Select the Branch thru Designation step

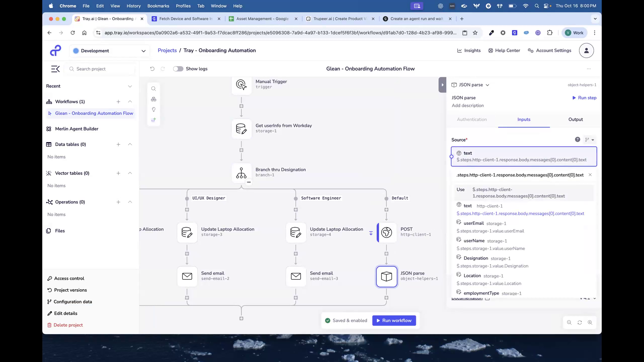241,173
